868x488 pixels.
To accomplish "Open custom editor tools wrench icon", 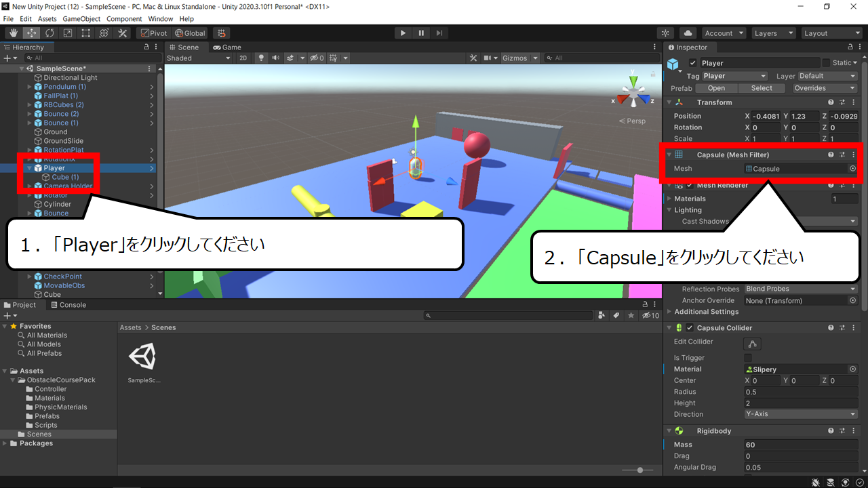I will [x=123, y=33].
